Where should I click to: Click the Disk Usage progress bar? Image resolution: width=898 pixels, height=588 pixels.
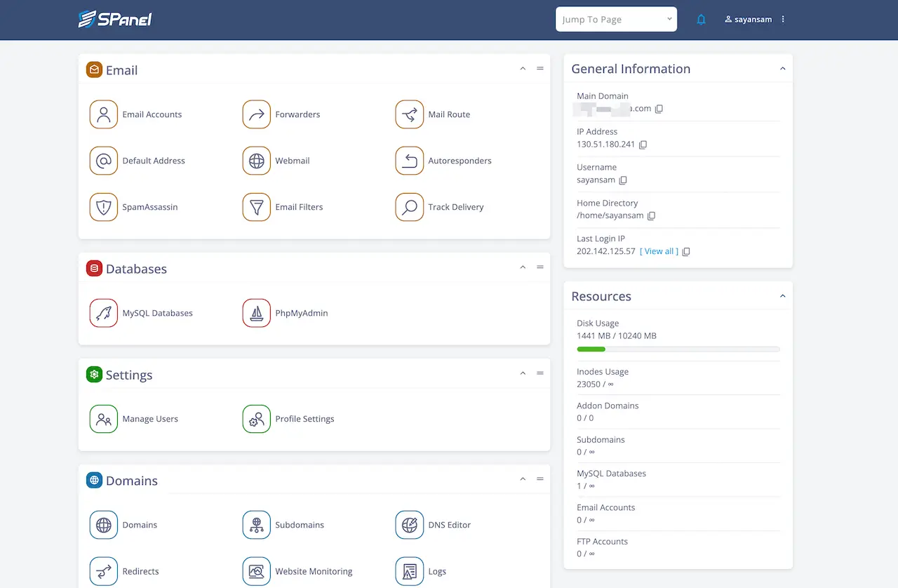678,349
